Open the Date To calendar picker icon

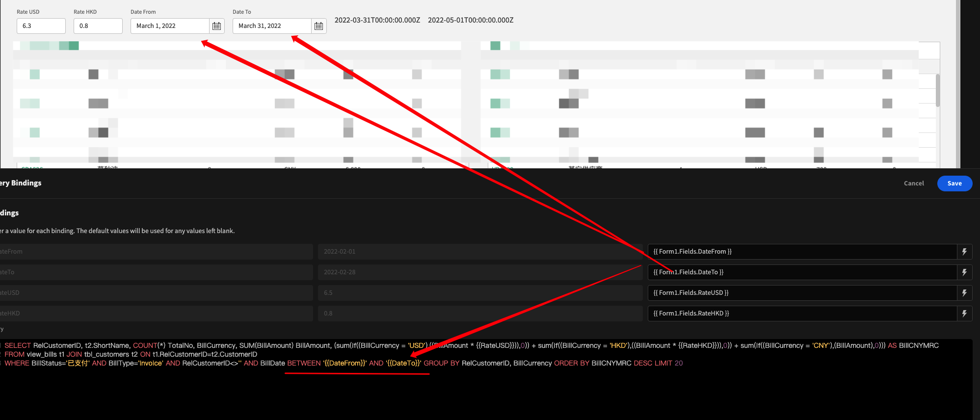(x=318, y=26)
